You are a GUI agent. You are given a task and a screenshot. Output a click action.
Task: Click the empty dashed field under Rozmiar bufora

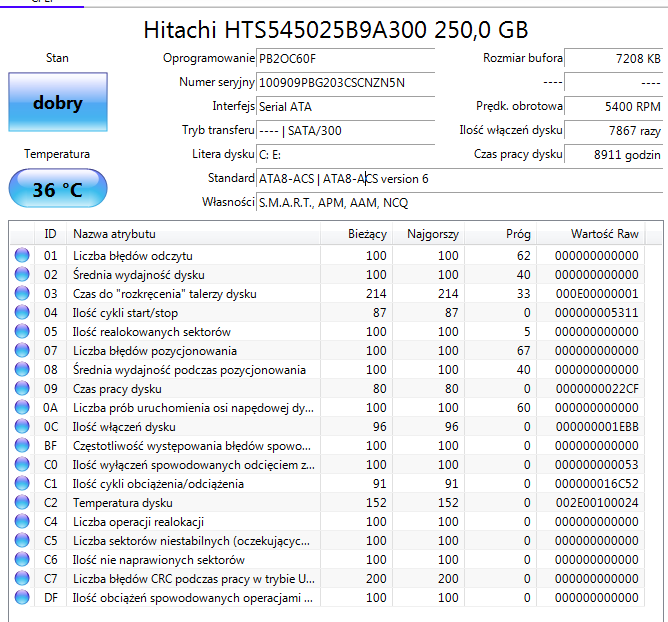tap(613, 82)
